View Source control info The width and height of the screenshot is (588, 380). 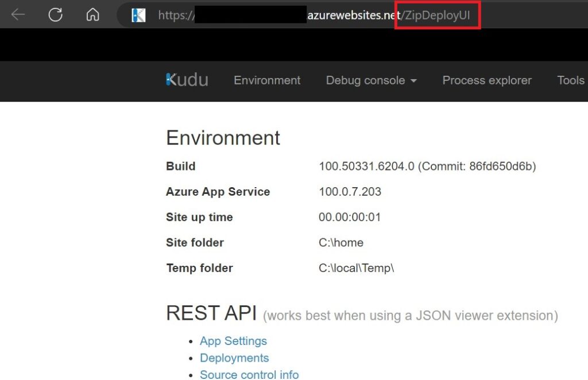pyautogui.click(x=249, y=374)
